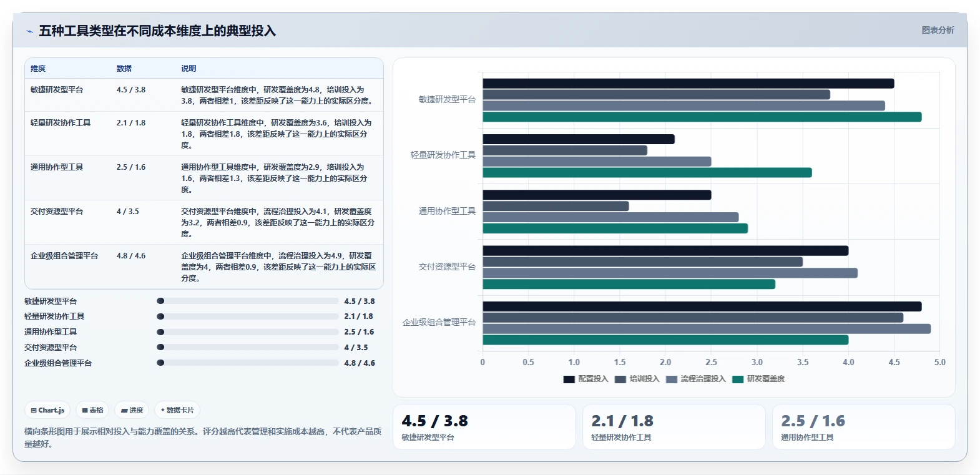Click the 企业级组合管理平台 chart axis label
This screenshot has width=980, height=475.
coord(439,322)
